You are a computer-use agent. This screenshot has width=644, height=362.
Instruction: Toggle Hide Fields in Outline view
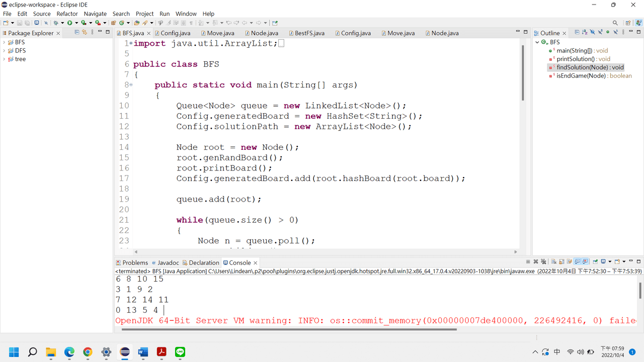[592, 32]
